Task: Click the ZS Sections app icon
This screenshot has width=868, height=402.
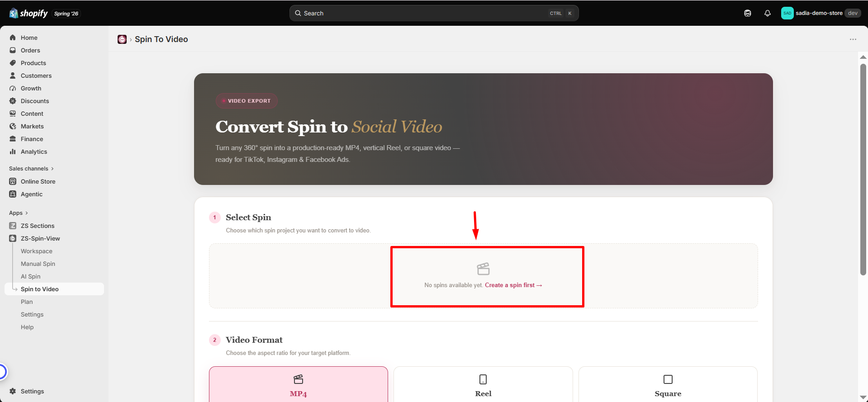Action: tap(13, 226)
